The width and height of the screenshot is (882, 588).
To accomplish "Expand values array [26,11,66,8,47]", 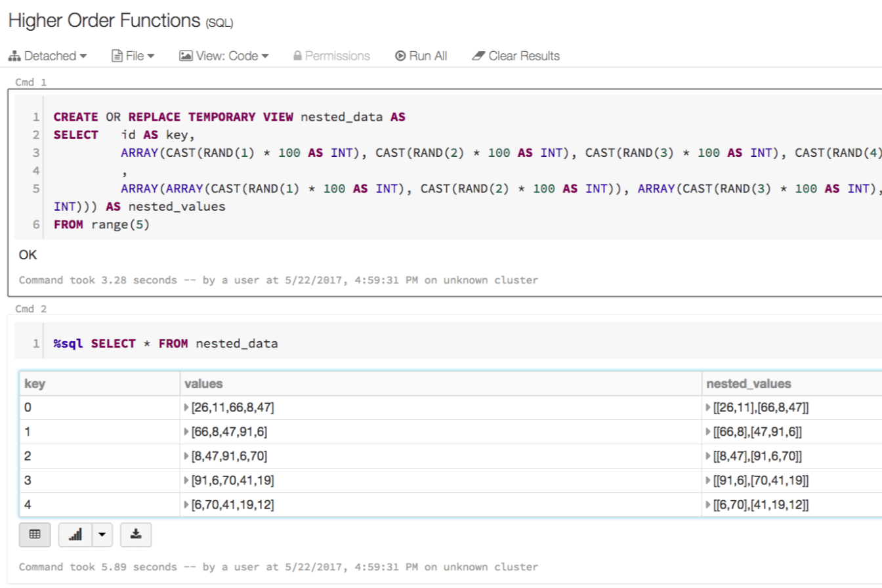I will (187, 408).
